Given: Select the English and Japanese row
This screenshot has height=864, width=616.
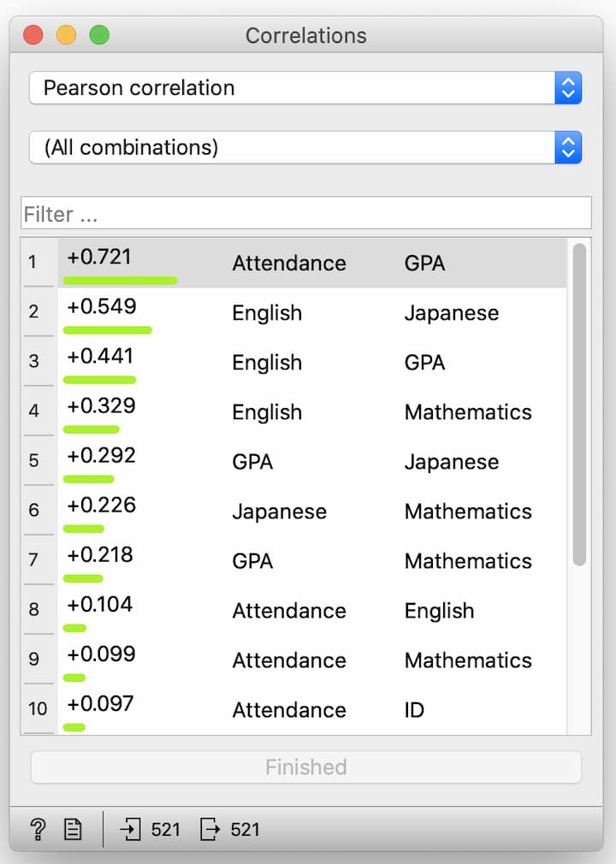Looking at the screenshot, I should pos(311,313).
